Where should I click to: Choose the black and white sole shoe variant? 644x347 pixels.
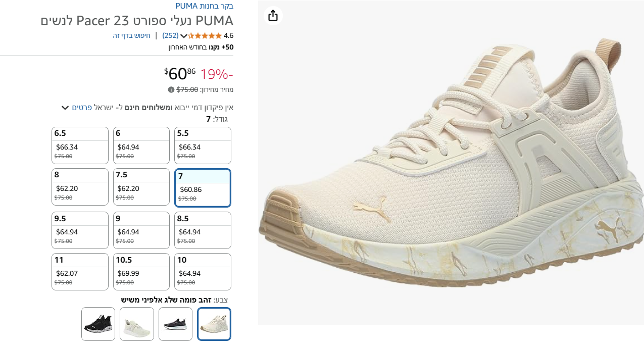175,324
